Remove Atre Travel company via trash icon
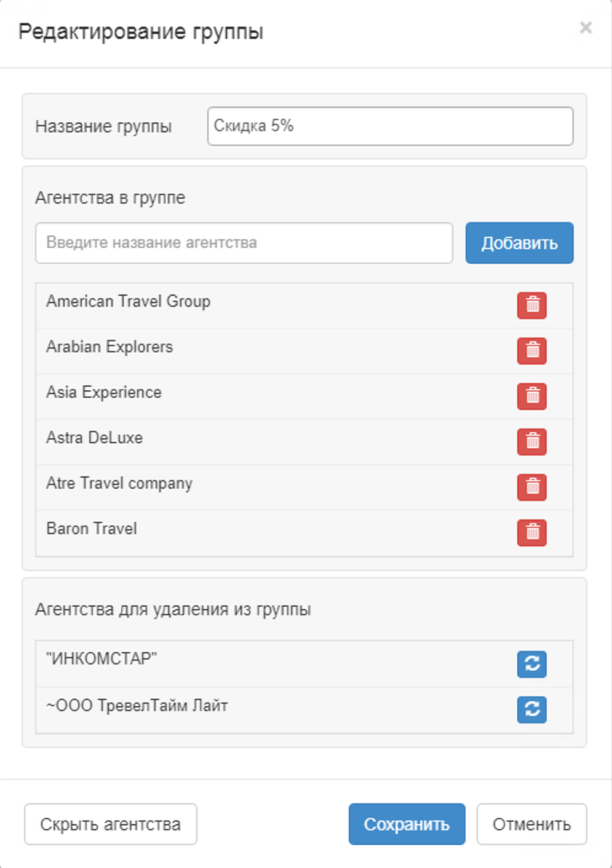612x868 pixels. pos(531,487)
